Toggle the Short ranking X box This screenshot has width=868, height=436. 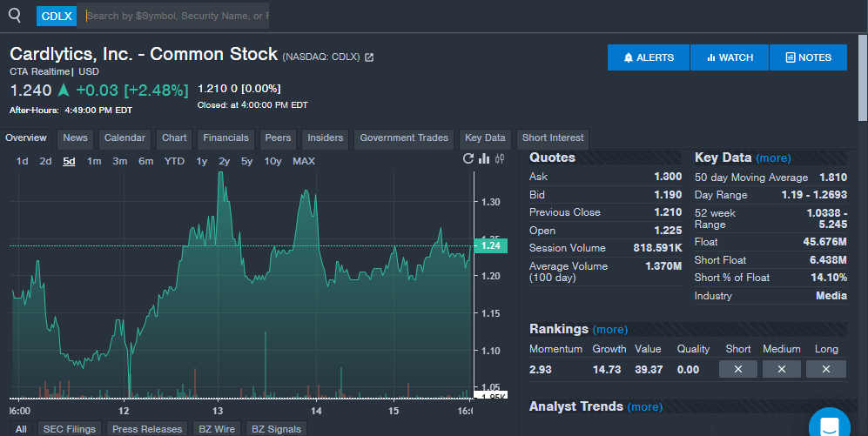point(738,369)
